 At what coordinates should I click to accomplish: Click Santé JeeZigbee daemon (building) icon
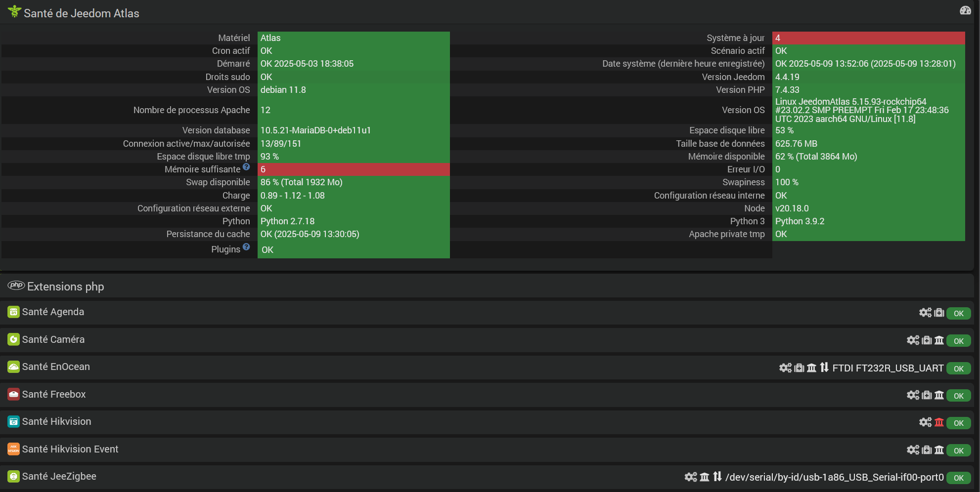pyautogui.click(x=705, y=477)
